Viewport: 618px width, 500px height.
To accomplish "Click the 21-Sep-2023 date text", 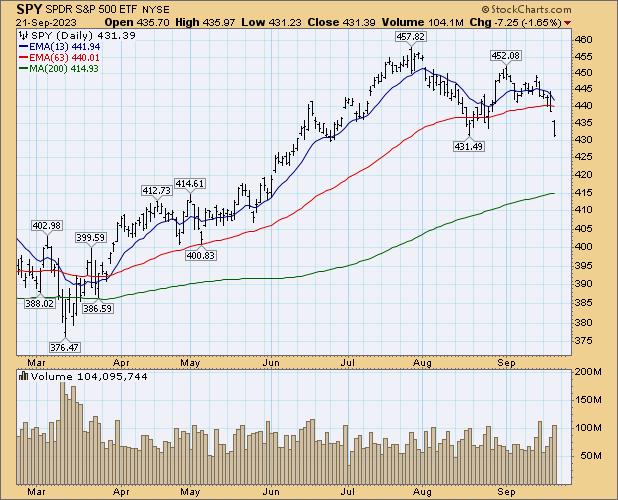I will [47, 23].
